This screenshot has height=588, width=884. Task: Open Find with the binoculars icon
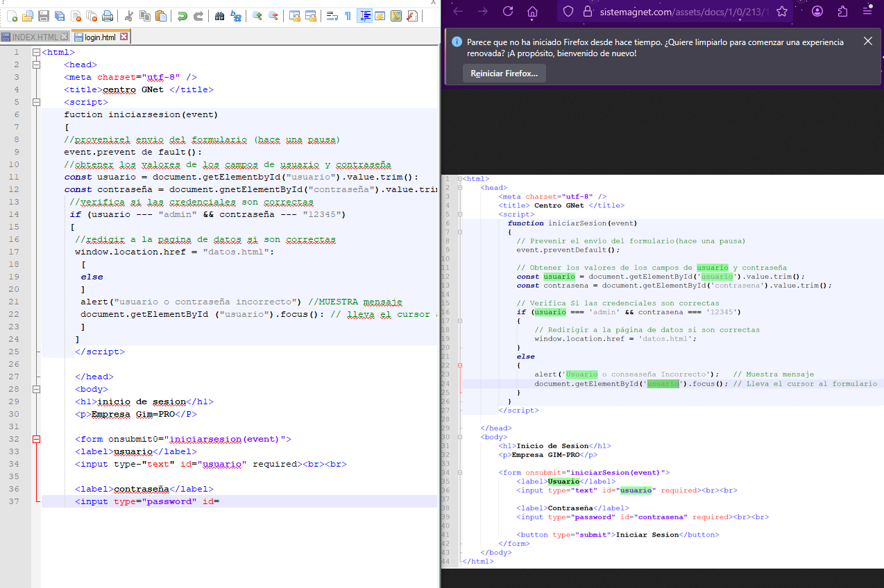pos(220,16)
